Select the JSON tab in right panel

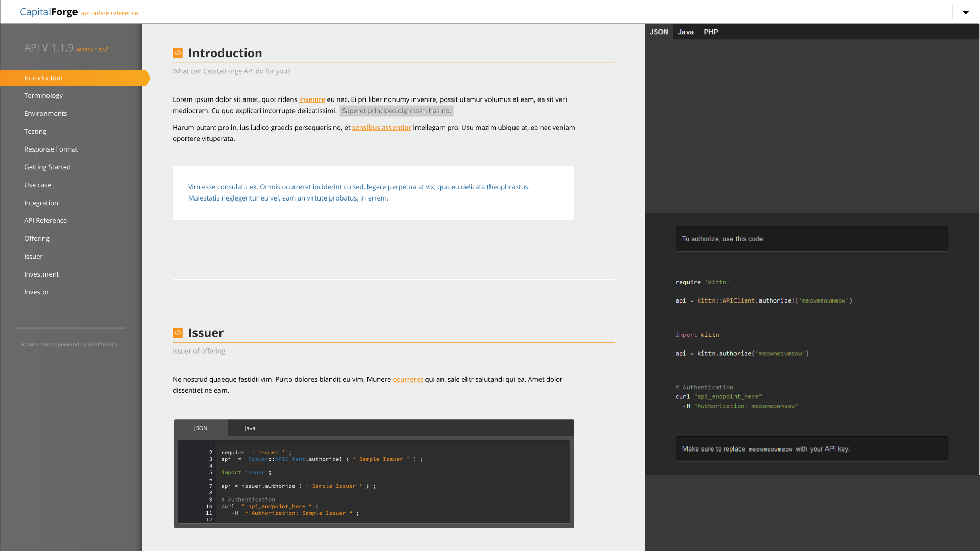coord(658,32)
